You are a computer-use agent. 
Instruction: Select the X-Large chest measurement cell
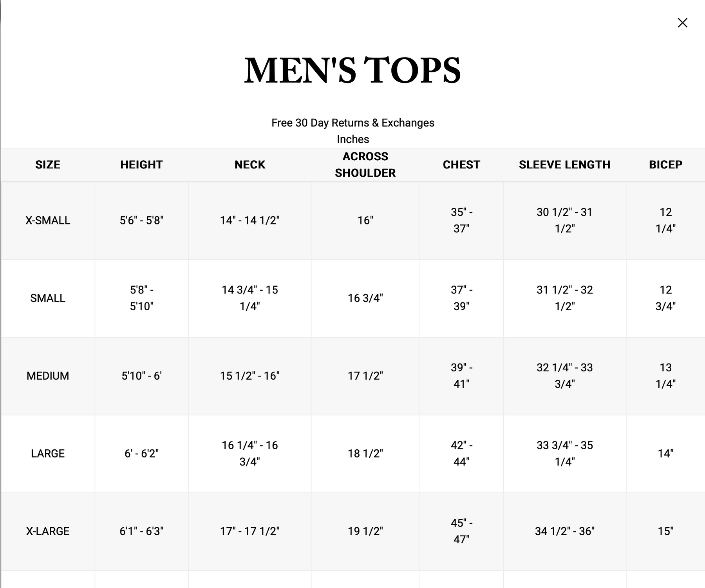click(461, 531)
